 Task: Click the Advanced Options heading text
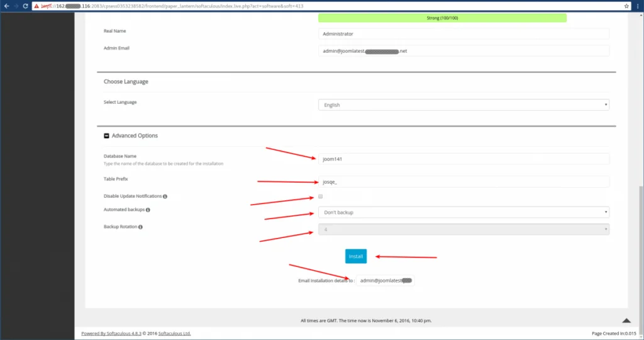[135, 135]
